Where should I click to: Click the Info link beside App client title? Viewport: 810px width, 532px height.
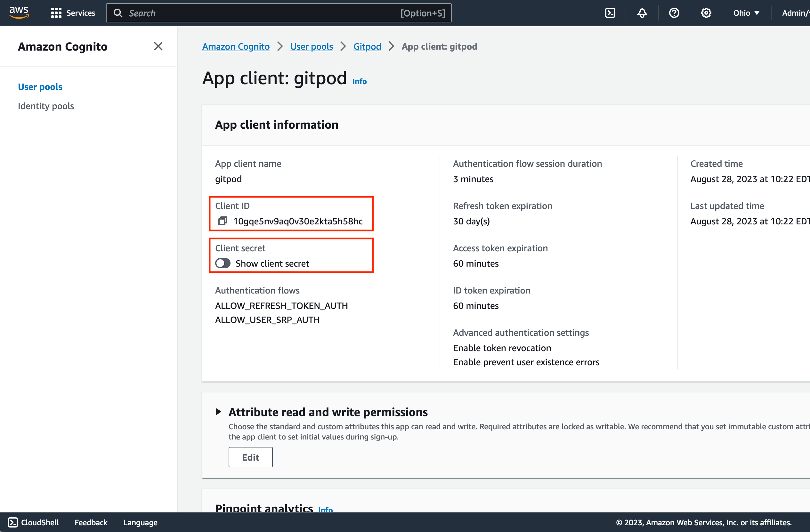(x=359, y=81)
